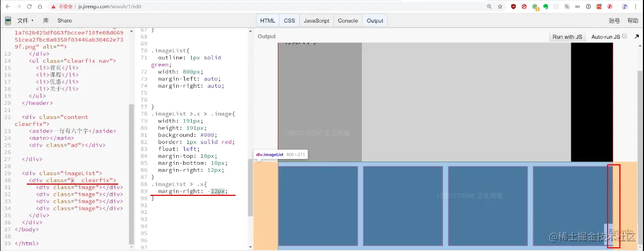
Task: Click the CSS panel vertical scrollbar
Action: click(250, 187)
